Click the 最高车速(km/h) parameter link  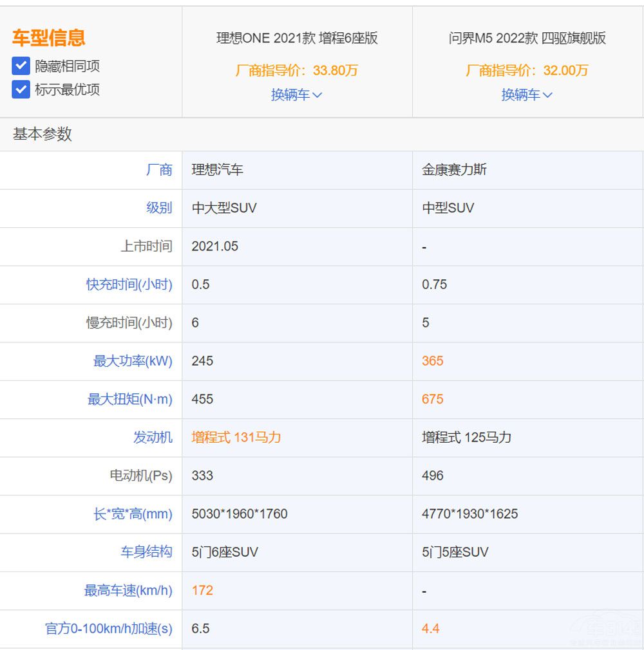pyautogui.click(x=128, y=590)
